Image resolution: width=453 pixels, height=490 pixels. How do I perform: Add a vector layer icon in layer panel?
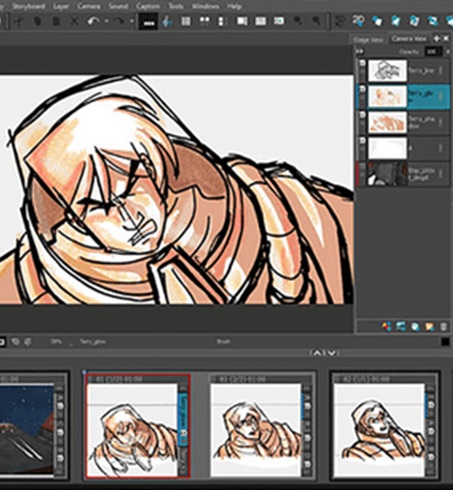click(x=387, y=326)
